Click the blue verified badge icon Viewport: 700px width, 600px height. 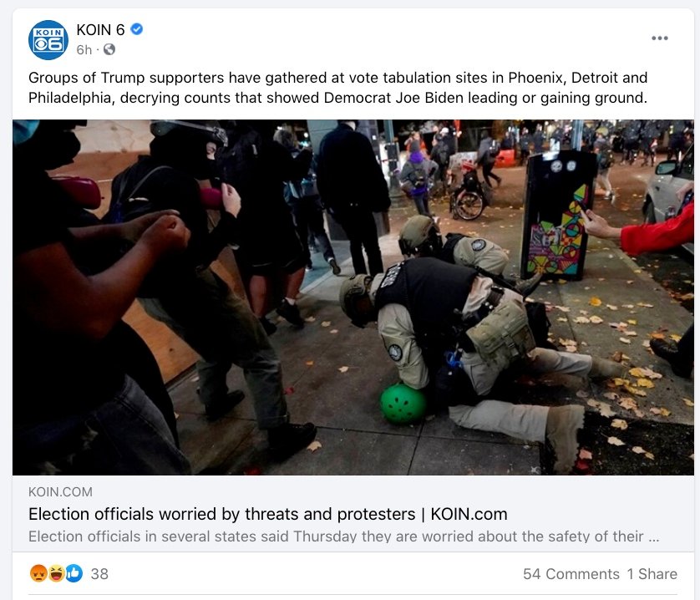[137, 29]
